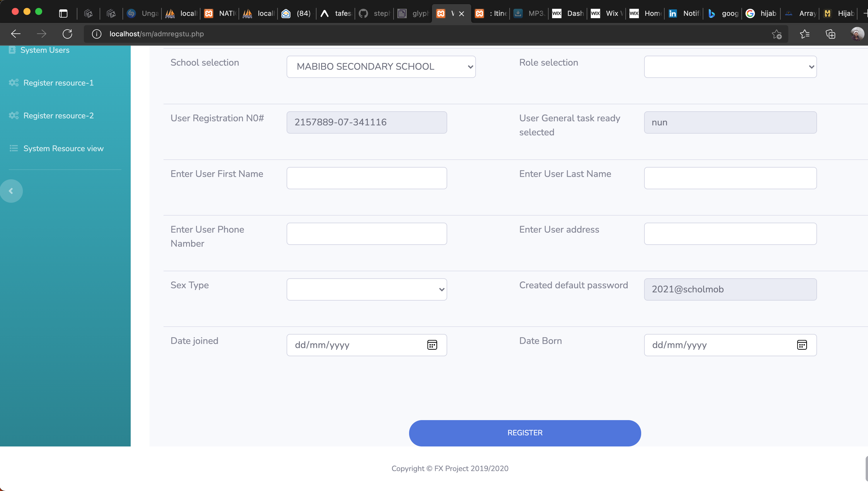Expand the Role selection dropdown
This screenshot has height=491, width=868.
730,67
